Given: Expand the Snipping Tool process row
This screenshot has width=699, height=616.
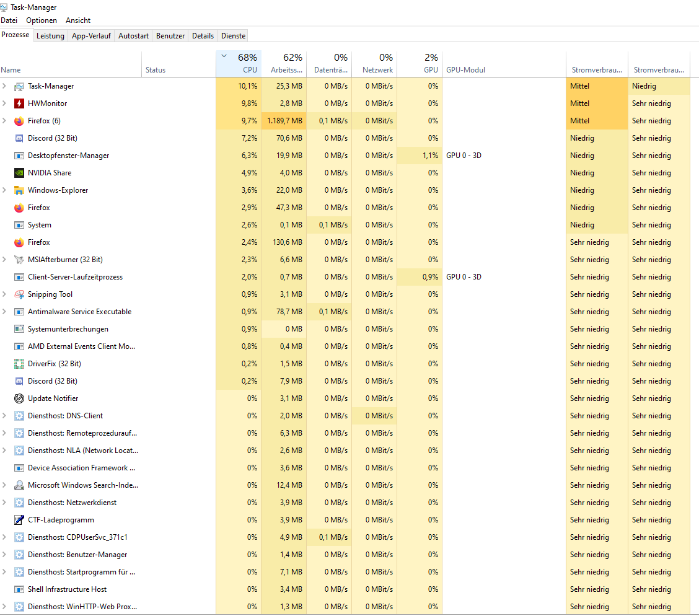Looking at the screenshot, I should tap(4, 294).
